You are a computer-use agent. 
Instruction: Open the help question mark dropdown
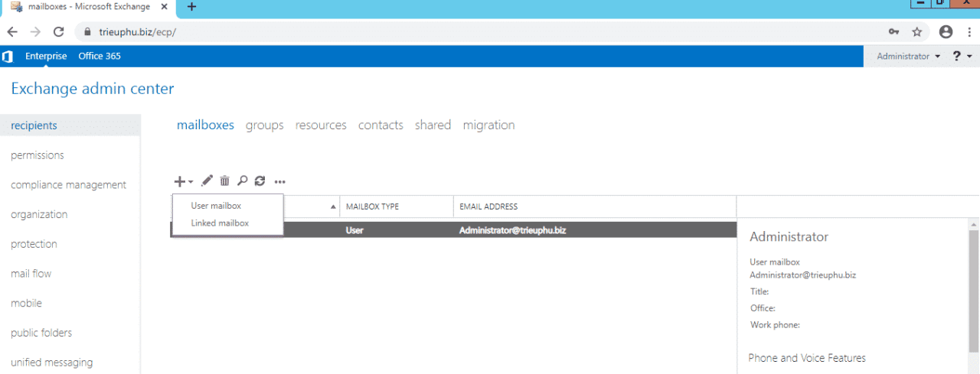[x=962, y=57]
